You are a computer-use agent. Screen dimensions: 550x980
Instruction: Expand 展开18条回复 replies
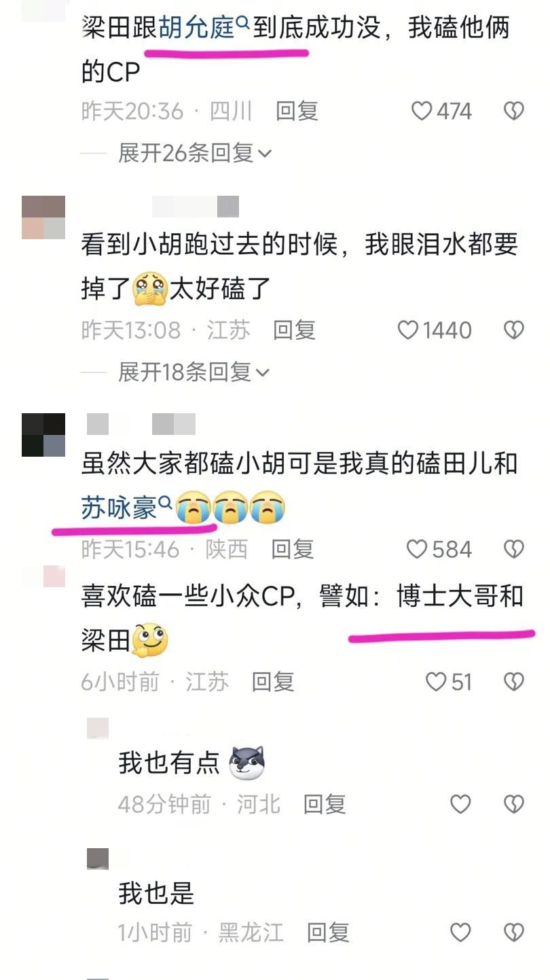pos(194,372)
